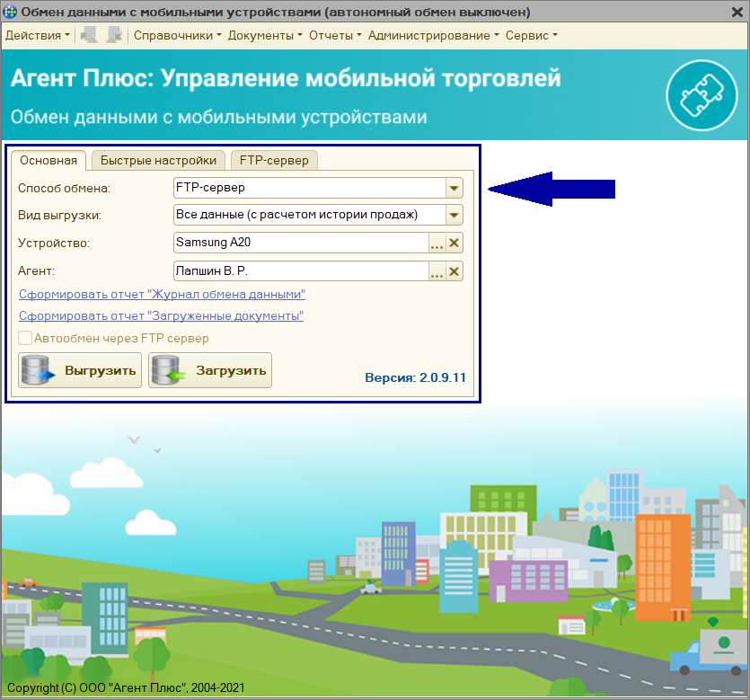Open the Сервис menu
Image resolution: width=750 pixels, height=700 pixels.
(532, 35)
